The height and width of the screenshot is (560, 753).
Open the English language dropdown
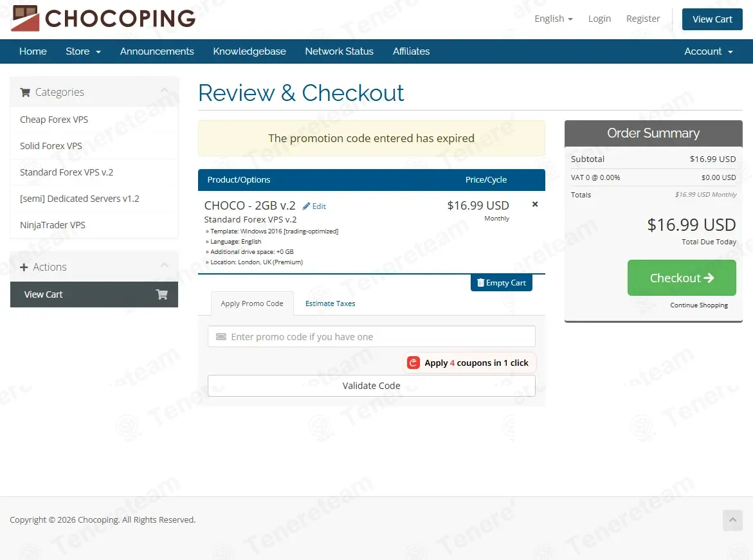(x=553, y=19)
